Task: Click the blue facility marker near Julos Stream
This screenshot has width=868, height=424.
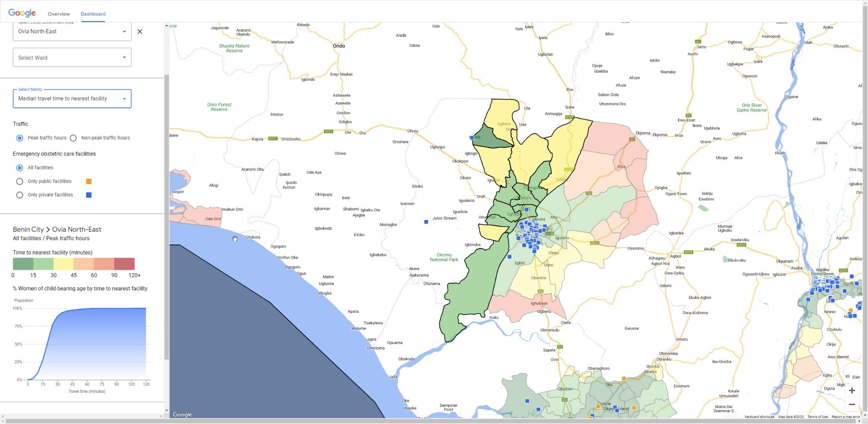Action: [426, 222]
